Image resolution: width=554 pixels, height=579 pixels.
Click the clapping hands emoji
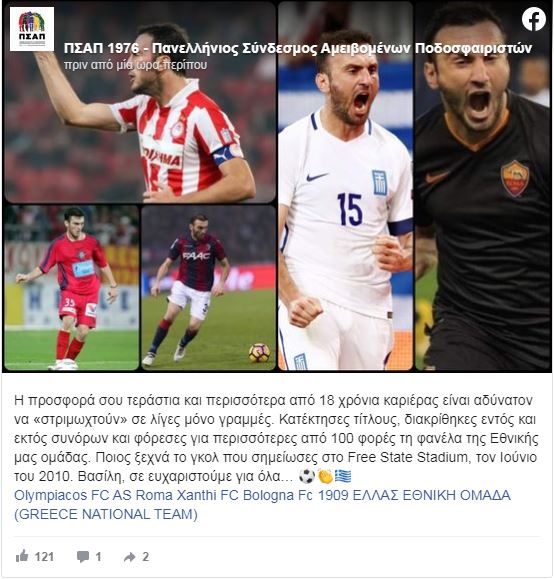pyautogui.click(x=325, y=476)
